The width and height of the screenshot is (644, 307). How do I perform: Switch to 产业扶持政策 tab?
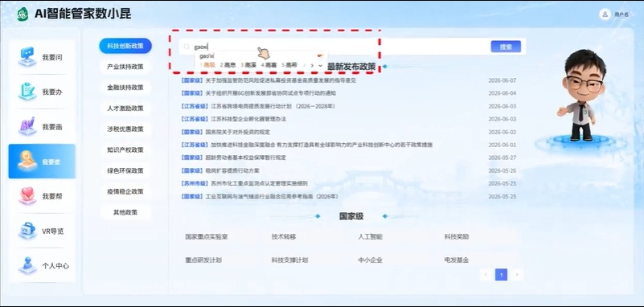pos(125,67)
